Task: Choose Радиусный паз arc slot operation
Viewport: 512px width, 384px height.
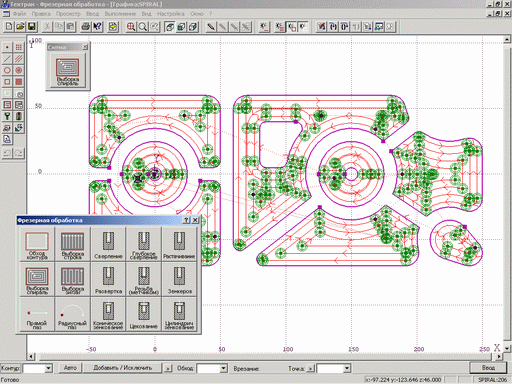Action: coord(72,314)
